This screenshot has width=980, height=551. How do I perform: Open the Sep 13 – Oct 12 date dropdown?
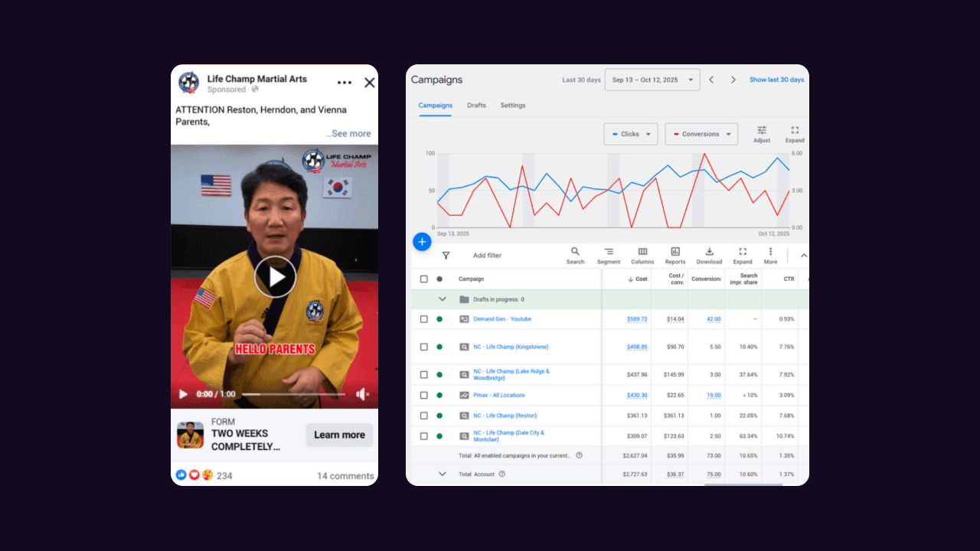[x=652, y=80]
